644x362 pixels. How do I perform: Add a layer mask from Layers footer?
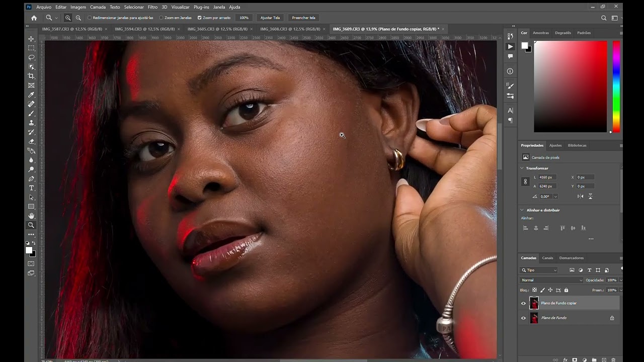click(x=575, y=360)
